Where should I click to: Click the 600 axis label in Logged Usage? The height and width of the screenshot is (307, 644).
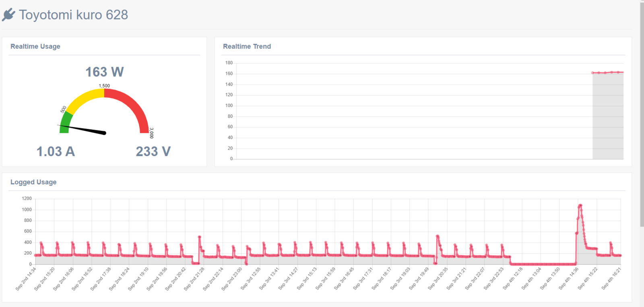click(x=28, y=231)
